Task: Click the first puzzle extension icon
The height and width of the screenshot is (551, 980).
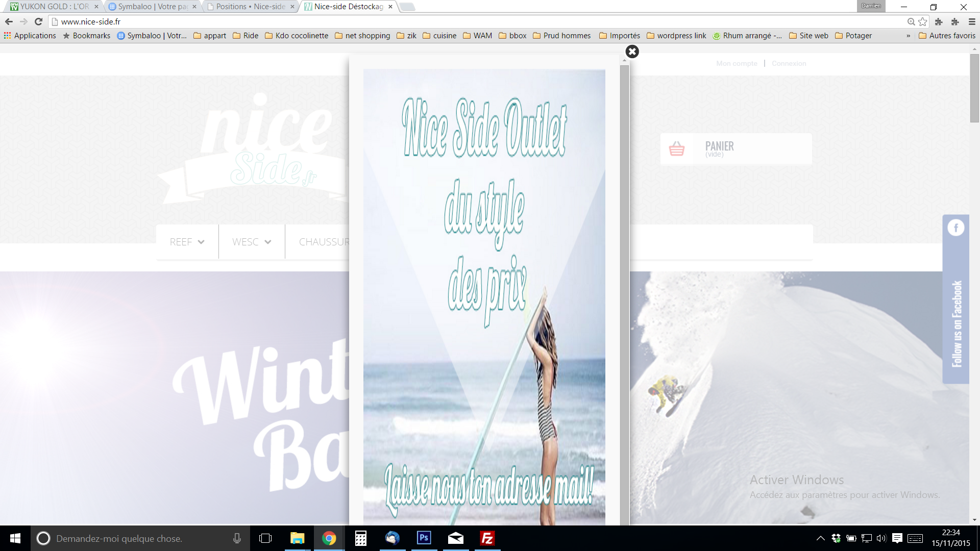Action: (939, 21)
